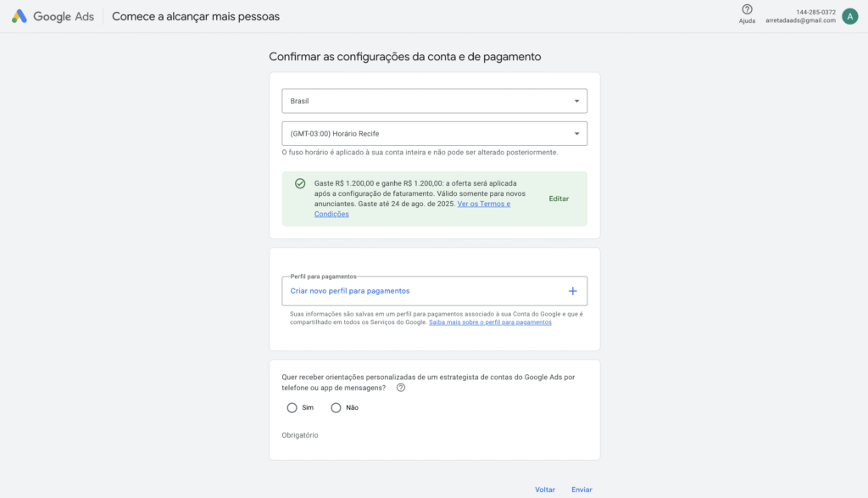Open Saiba mais sobre o perfil para pagamentos
Image resolution: width=868 pixels, height=498 pixels.
[490, 322]
